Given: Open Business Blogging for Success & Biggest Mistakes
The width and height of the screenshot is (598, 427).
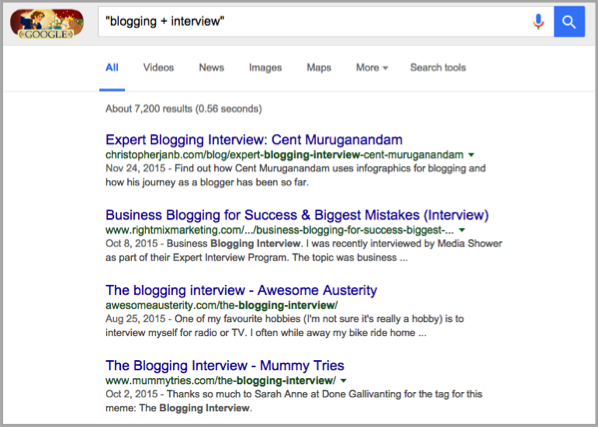Looking at the screenshot, I should (x=297, y=215).
